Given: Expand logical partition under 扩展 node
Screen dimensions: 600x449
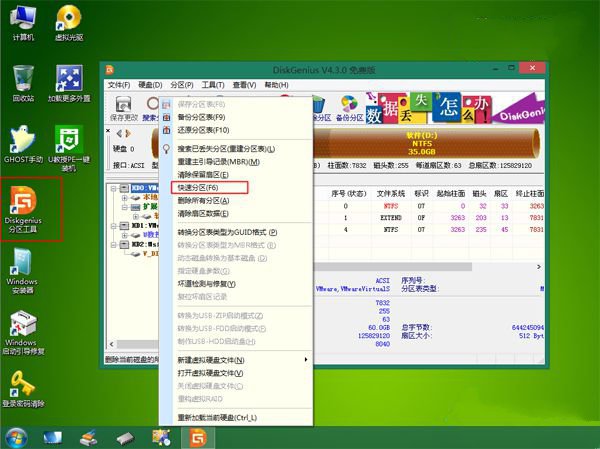Looking at the screenshot, I should 136,216.
